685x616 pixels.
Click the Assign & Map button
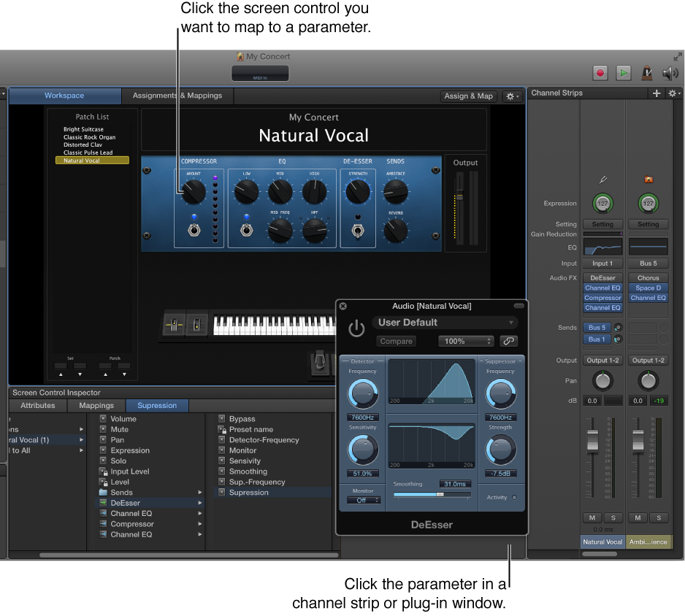(468, 96)
